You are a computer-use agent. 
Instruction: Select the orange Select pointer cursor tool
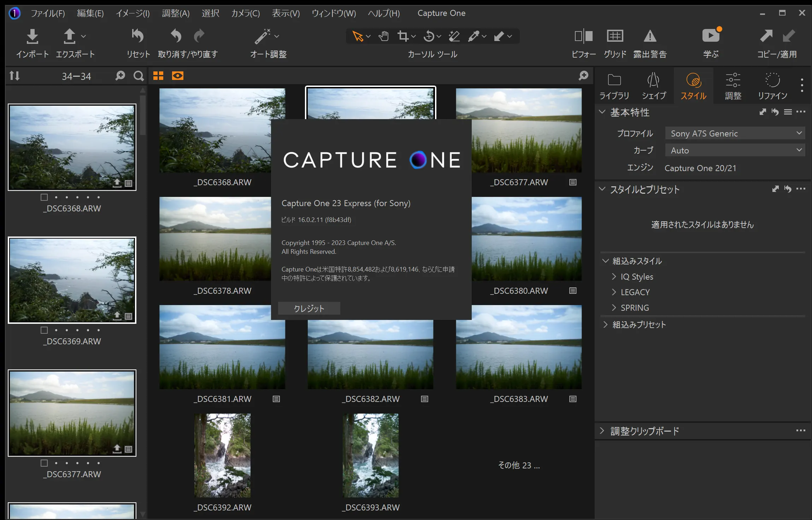click(358, 36)
